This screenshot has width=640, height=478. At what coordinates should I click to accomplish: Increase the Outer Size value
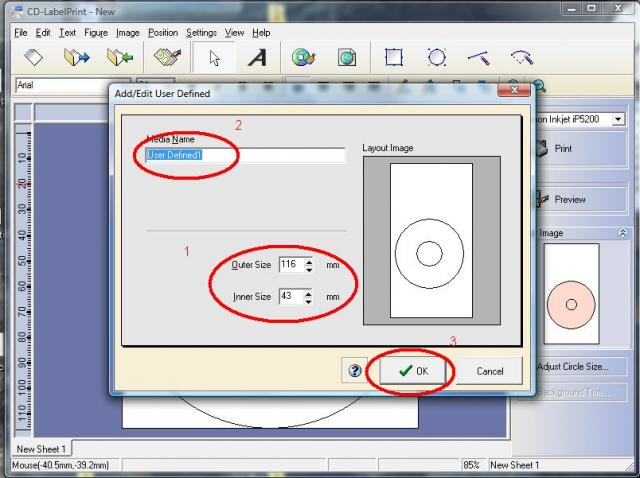pyautogui.click(x=309, y=261)
